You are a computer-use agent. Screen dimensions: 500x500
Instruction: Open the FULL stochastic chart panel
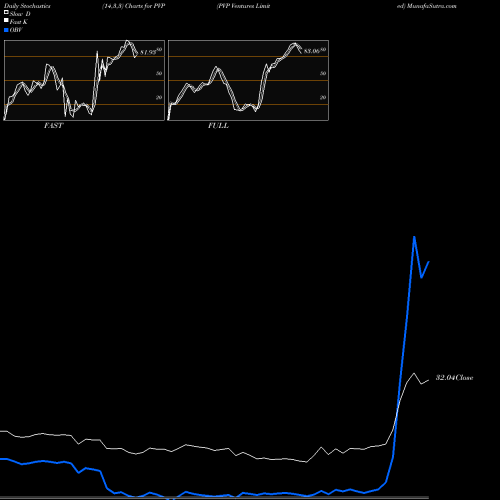(248, 80)
